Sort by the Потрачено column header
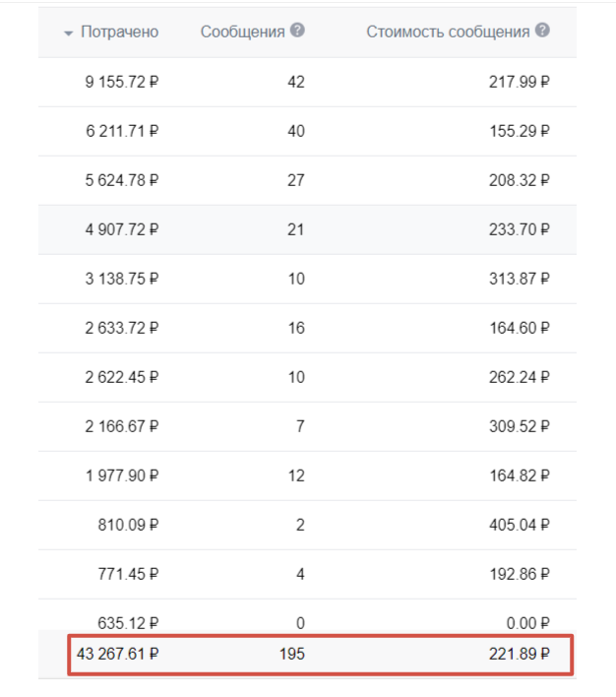This screenshot has width=616, height=697. (x=119, y=32)
